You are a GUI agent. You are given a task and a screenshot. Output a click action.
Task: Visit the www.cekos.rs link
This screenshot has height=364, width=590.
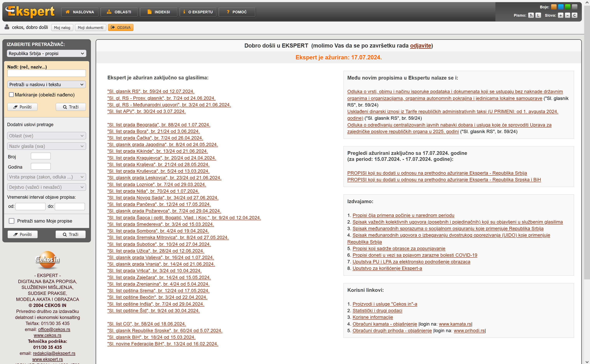click(47, 335)
